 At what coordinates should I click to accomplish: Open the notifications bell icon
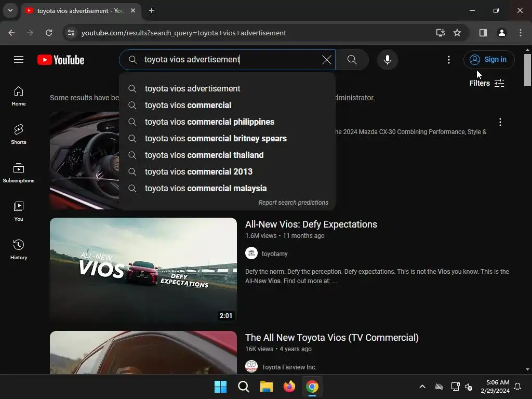click(x=518, y=387)
